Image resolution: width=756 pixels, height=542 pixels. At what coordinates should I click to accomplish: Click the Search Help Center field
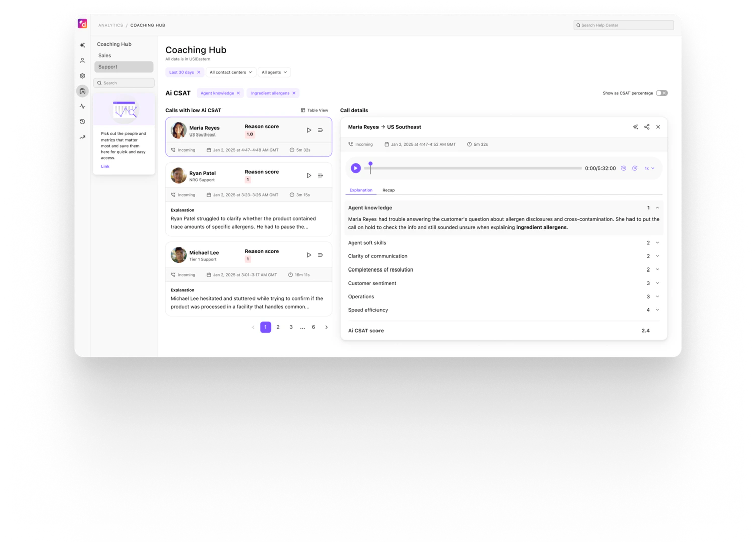click(623, 25)
